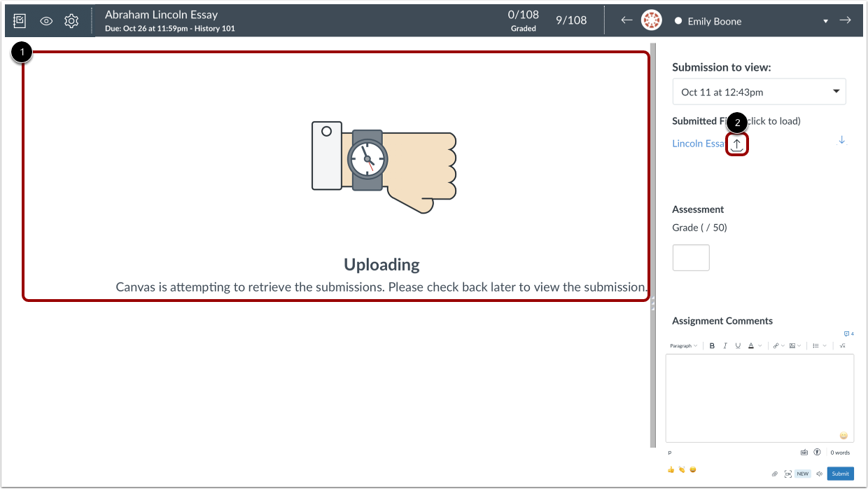Type a grade in the Grade field
This screenshot has height=489, width=868.
pyautogui.click(x=691, y=257)
